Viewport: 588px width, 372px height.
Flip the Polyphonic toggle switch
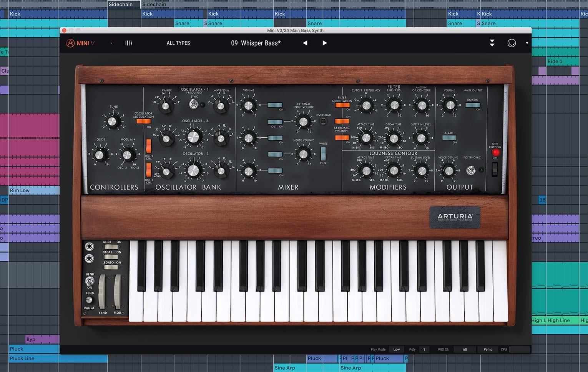tap(471, 170)
